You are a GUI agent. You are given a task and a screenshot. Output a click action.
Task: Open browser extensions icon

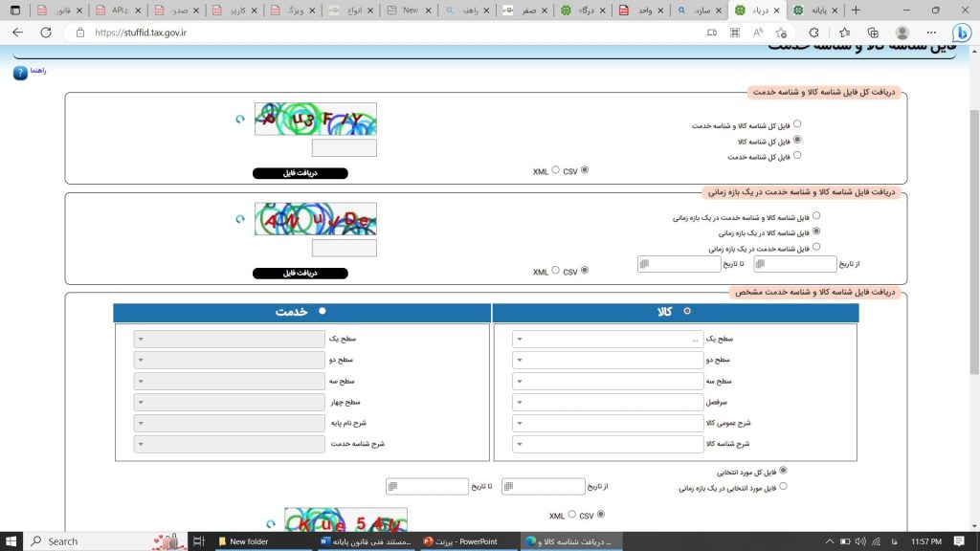pyautogui.click(x=813, y=33)
